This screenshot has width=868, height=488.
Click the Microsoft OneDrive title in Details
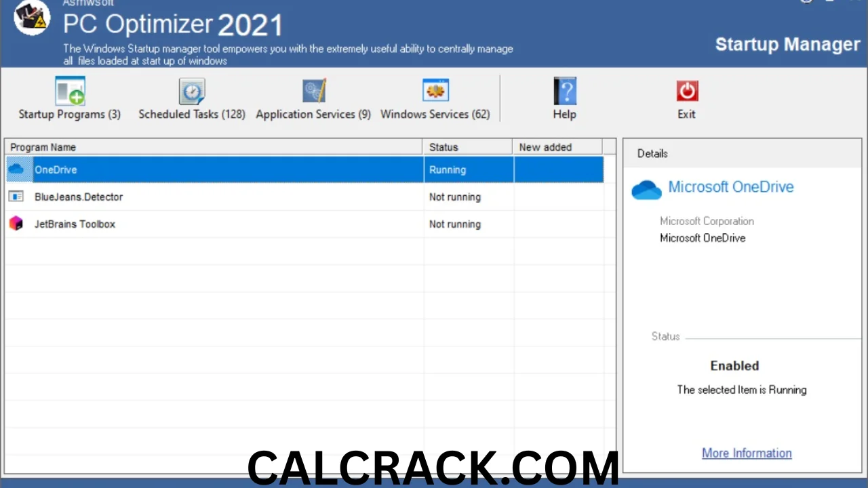[731, 187]
